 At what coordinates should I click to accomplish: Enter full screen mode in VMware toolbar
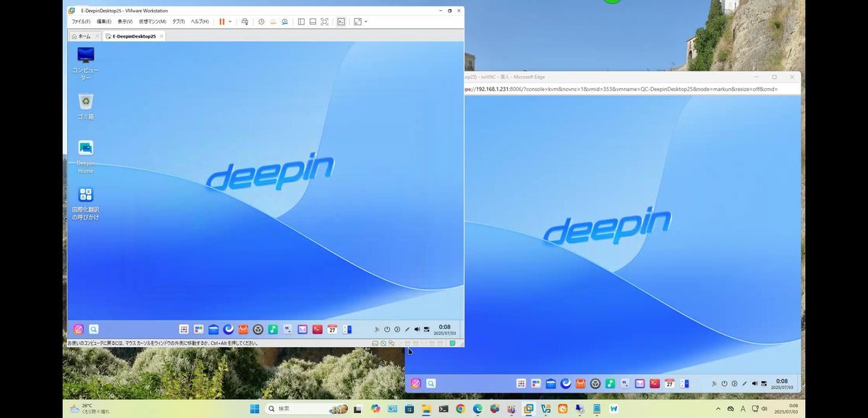pyautogui.click(x=324, y=22)
